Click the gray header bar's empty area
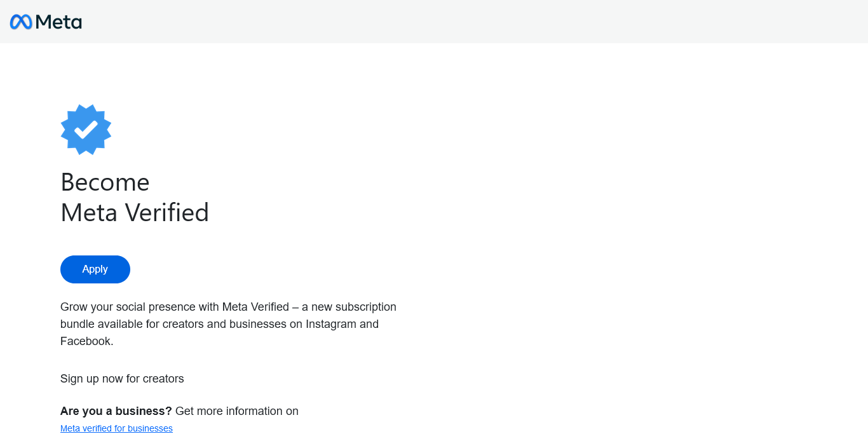 pos(477,22)
